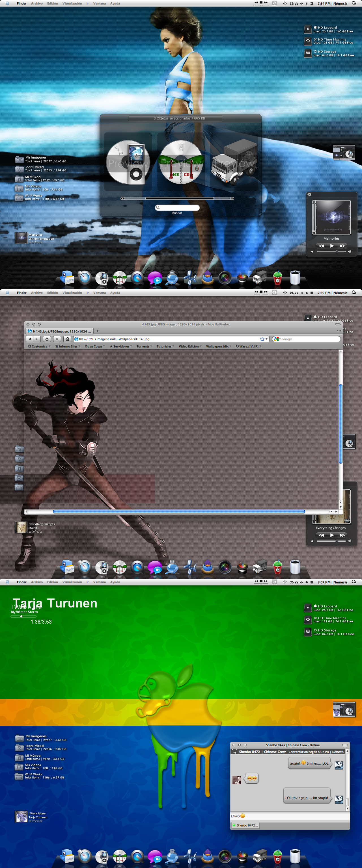
Task: Select truck preview icon in the selection panel
Action: pyautogui.click(x=234, y=162)
